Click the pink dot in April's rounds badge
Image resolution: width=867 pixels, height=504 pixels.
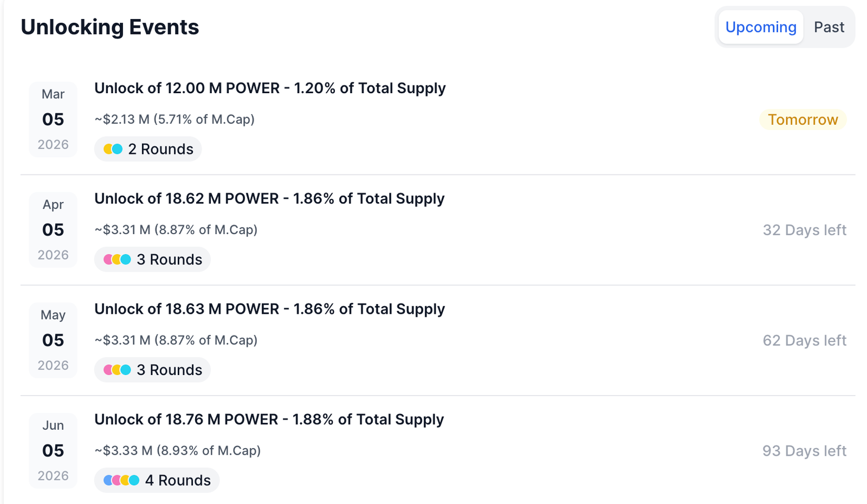tap(108, 259)
